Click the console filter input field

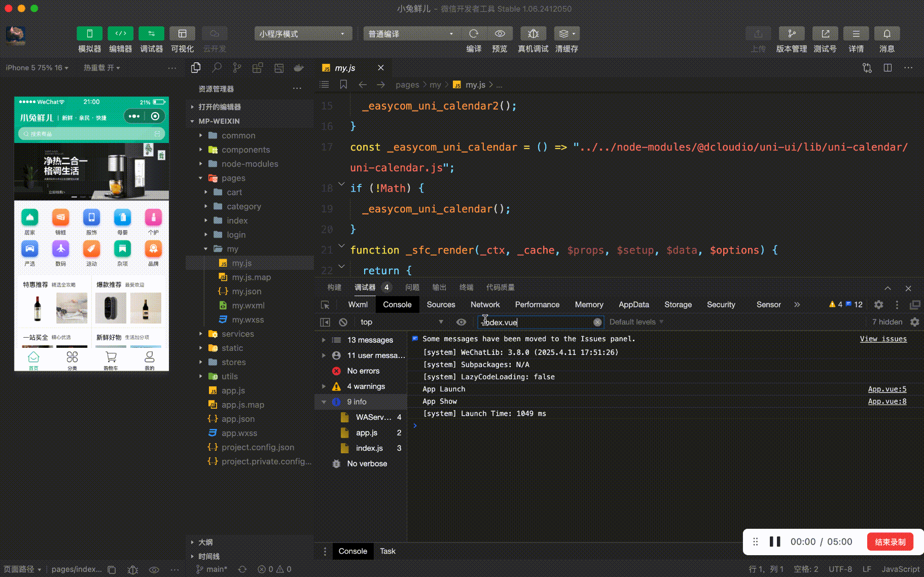(x=538, y=322)
